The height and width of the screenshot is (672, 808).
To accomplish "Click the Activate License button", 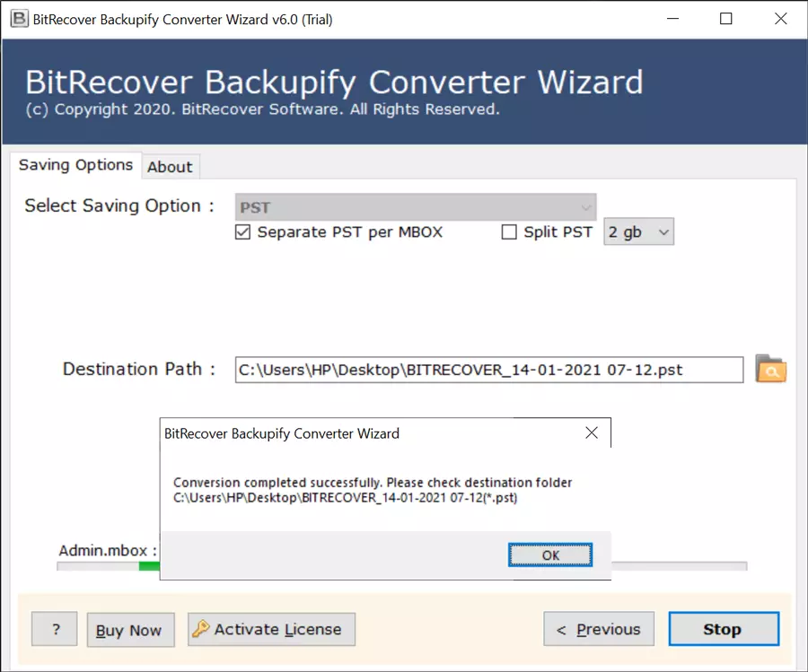I will point(271,629).
